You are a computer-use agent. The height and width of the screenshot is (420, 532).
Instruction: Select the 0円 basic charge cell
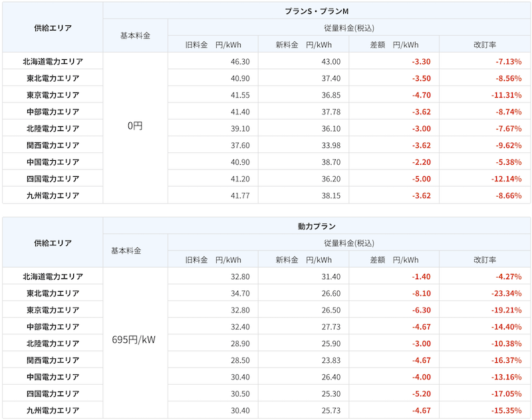click(x=135, y=126)
